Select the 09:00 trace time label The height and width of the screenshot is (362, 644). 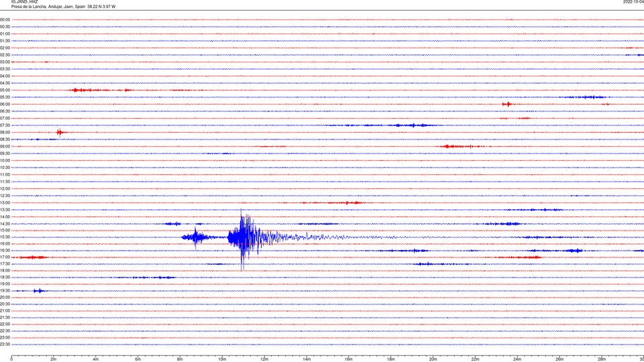pyautogui.click(x=5, y=147)
